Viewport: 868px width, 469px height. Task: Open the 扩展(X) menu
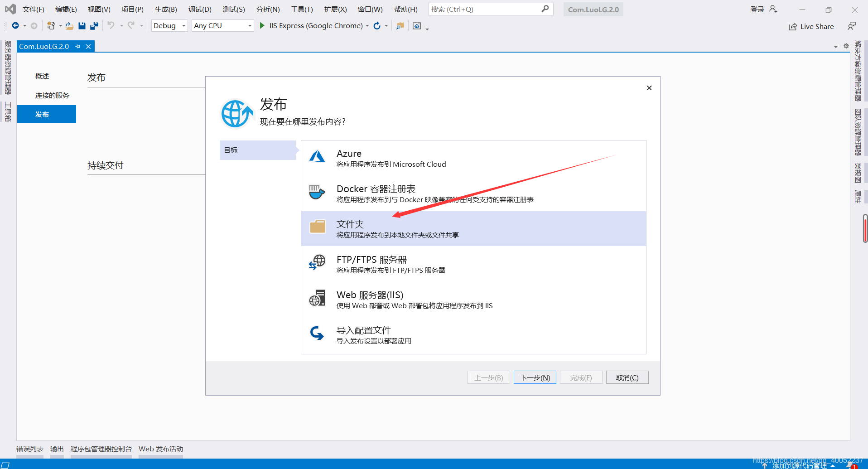(x=336, y=10)
